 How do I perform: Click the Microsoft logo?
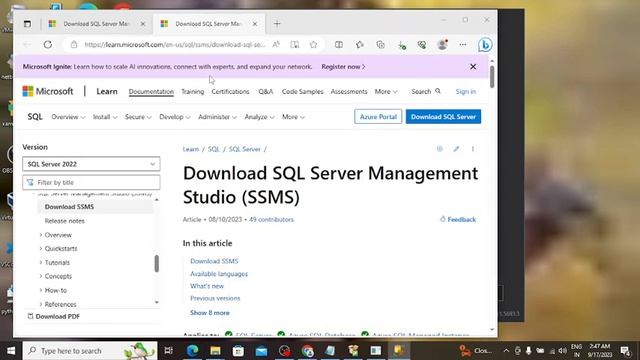click(x=48, y=91)
